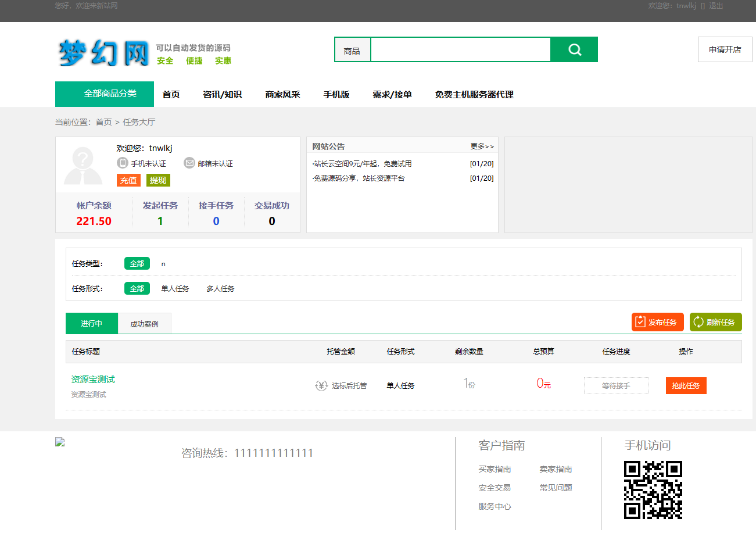Click the magnifier search icon button
This screenshot has width=756, height=533.
[x=574, y=49]
